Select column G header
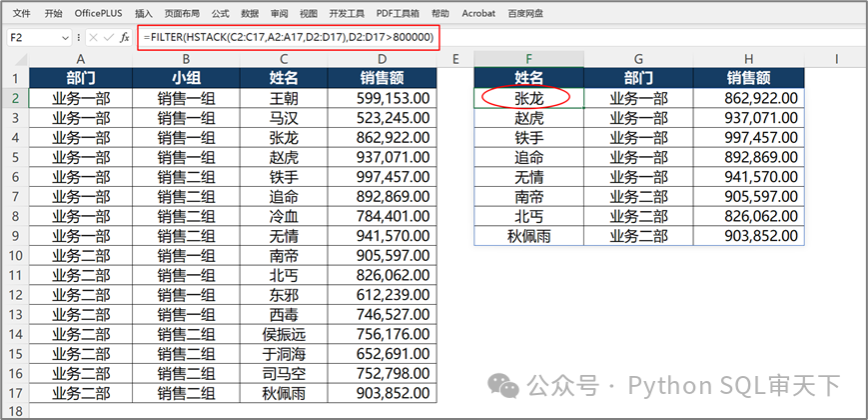This screenshot has height=420, width=868. pyautogui.click(x=638, y=59)
